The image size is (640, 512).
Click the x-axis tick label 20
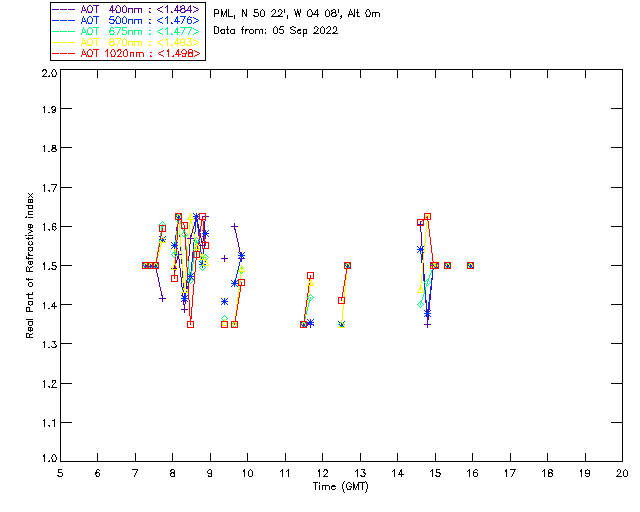tap(622, 473)
